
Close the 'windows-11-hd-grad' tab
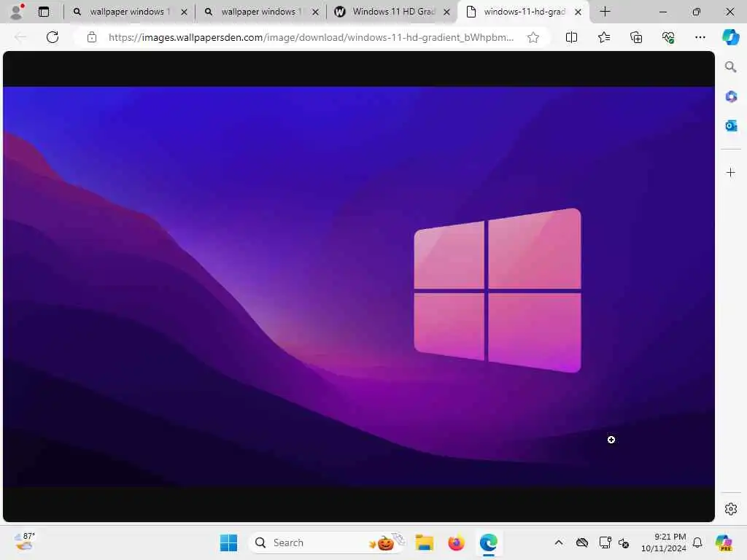coord(578,12)
